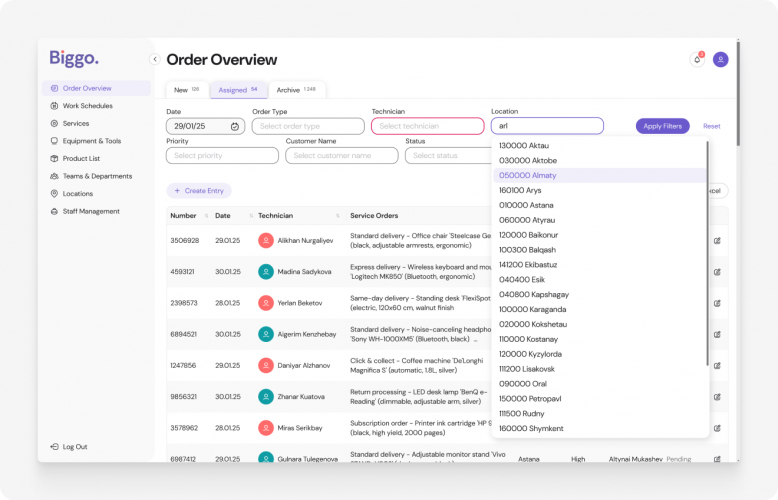Click the page scrollbar at the right edge
778x500 pixels.
[x=738, y=93]
